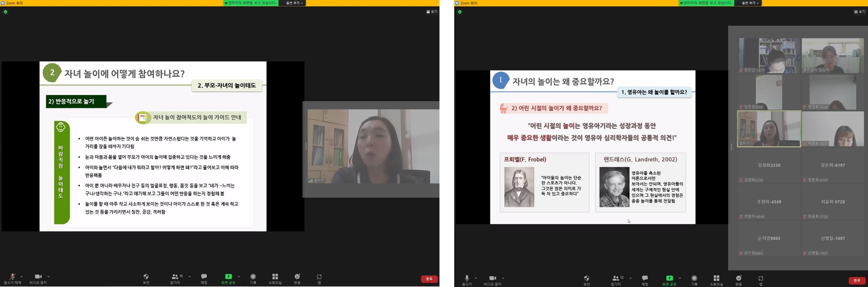Expand the arrow beside 참가자 16
868x287 pixels.
click(190, 277)
